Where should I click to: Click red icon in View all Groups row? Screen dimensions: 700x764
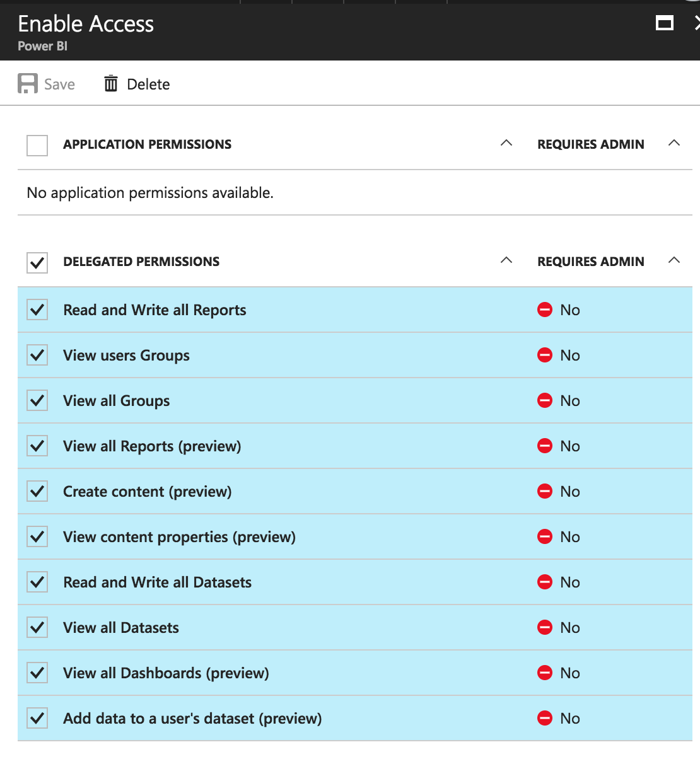545,400
